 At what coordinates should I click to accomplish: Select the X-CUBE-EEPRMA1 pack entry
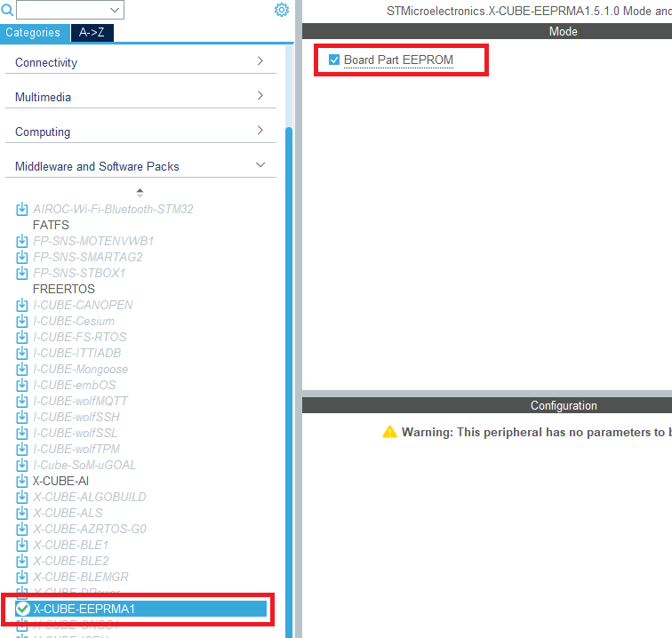point(140,609)
